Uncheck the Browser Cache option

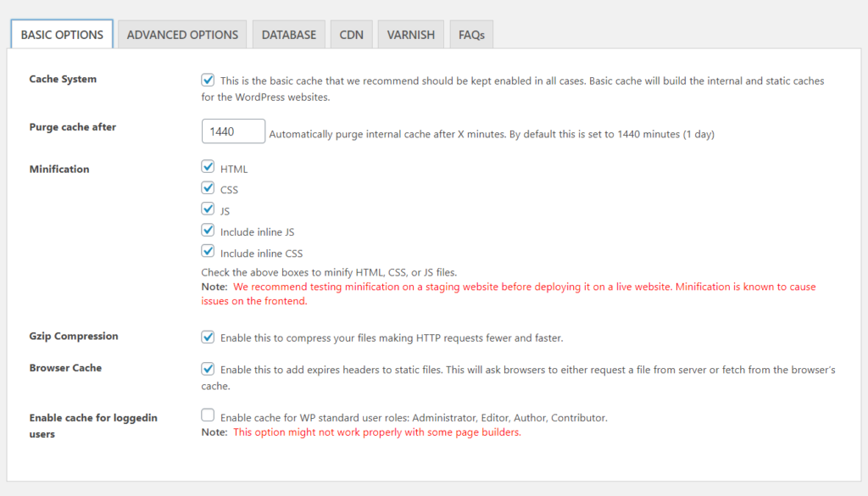pos(208,369)
